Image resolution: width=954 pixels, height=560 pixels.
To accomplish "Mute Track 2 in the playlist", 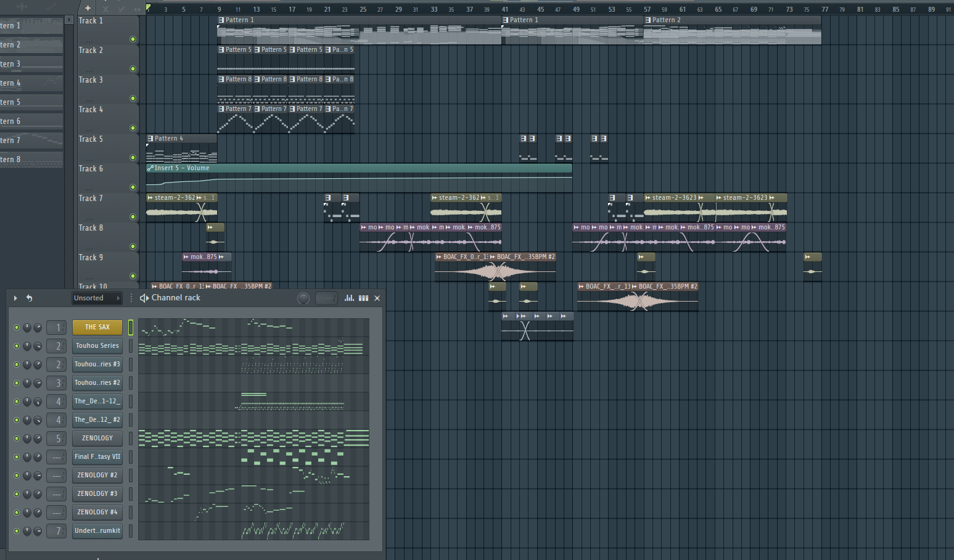I will [133, 68].
